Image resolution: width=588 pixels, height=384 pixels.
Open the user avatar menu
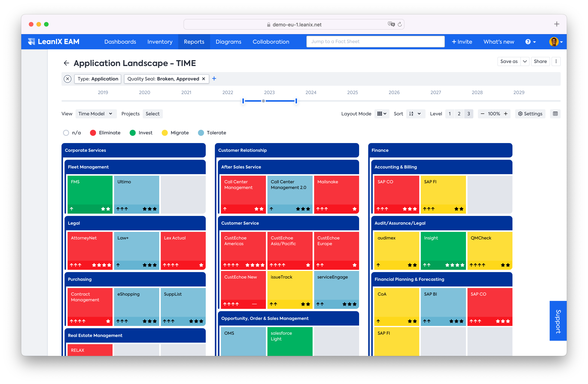point(556,42)
